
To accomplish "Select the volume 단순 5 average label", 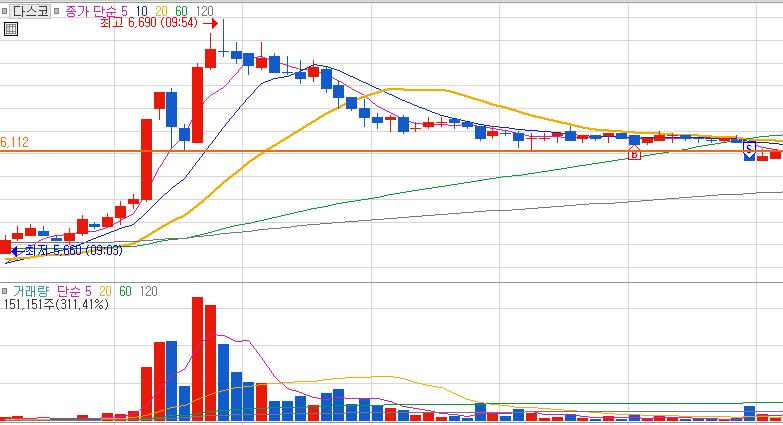I will [74, 291].
